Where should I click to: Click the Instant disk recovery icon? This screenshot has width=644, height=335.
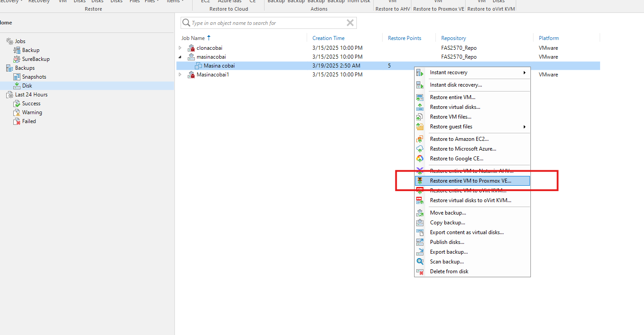[420, 85]
